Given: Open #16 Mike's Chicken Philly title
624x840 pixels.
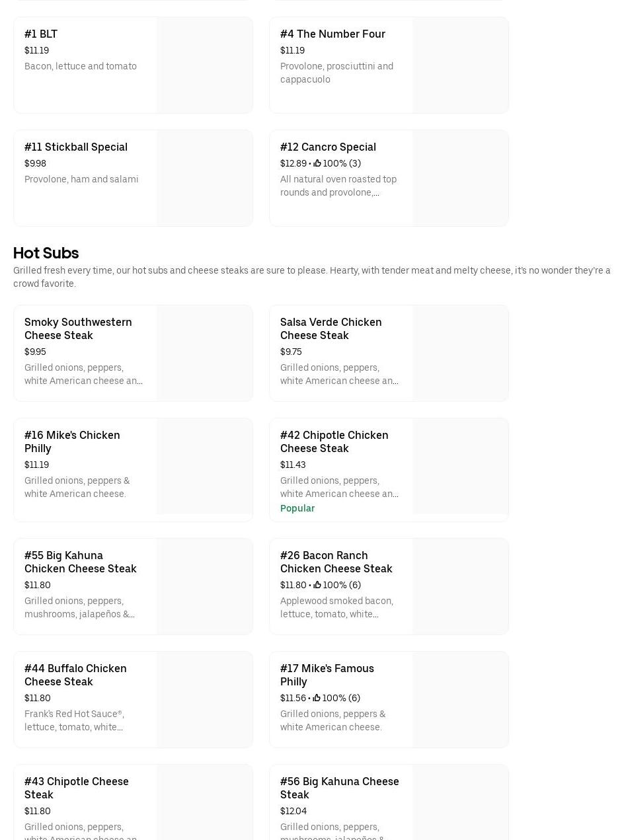Looking at the screenshot, I should point(72,441).
